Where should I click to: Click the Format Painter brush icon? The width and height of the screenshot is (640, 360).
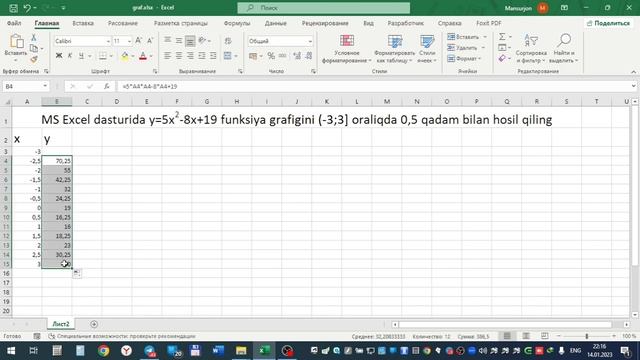33,60
